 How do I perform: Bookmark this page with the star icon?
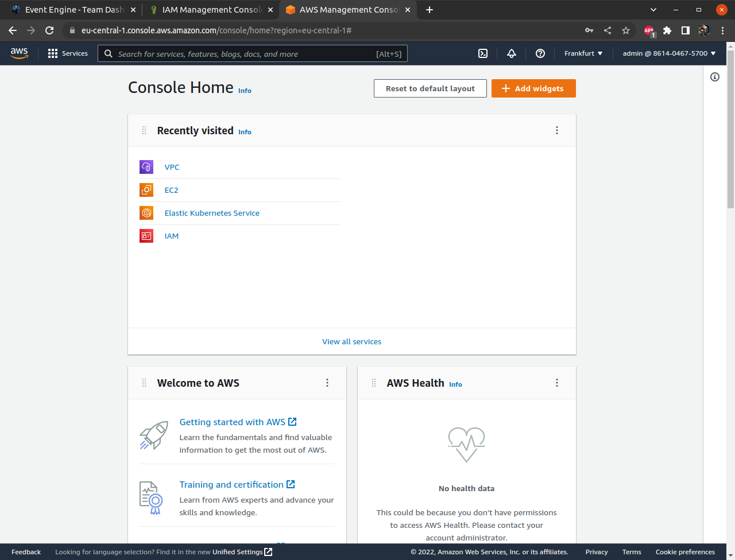pos(626,30)
